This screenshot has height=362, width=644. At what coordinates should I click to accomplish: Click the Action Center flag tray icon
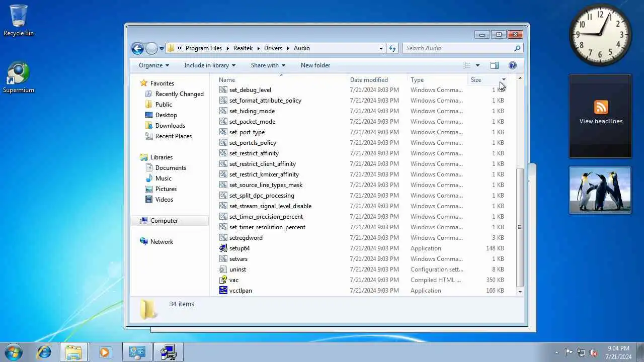(569, 352)
